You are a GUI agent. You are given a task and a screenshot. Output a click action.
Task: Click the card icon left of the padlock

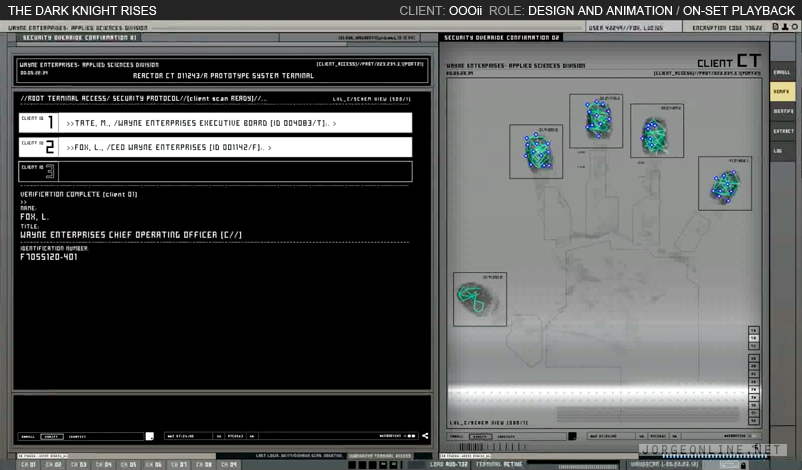728,464
